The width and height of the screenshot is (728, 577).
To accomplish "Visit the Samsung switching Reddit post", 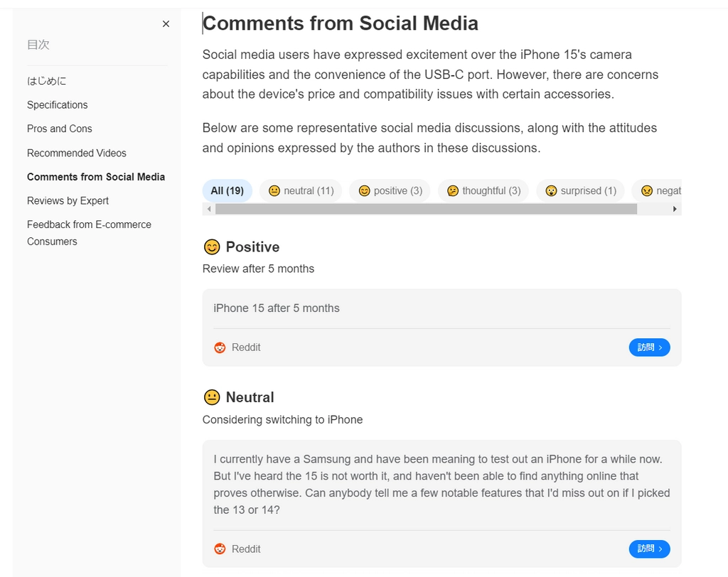I will click(649, 549).
